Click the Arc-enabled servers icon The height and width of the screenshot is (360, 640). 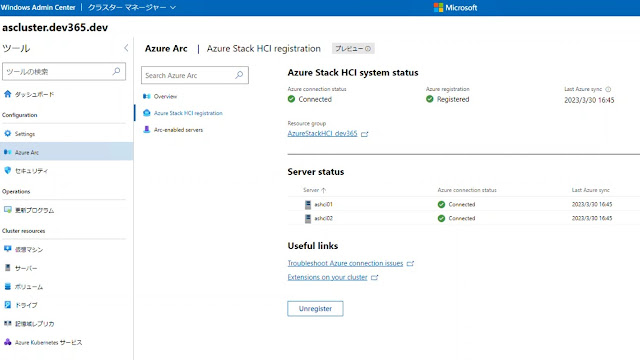147,130
